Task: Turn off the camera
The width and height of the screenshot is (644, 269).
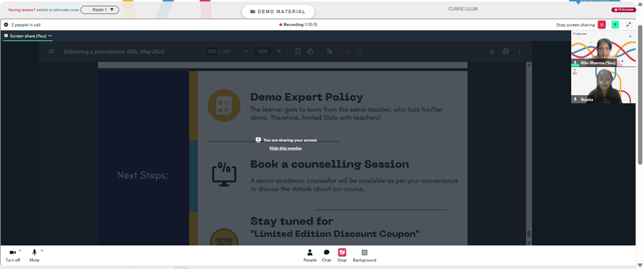Action: pyautogui.click(x=12, y=255)
